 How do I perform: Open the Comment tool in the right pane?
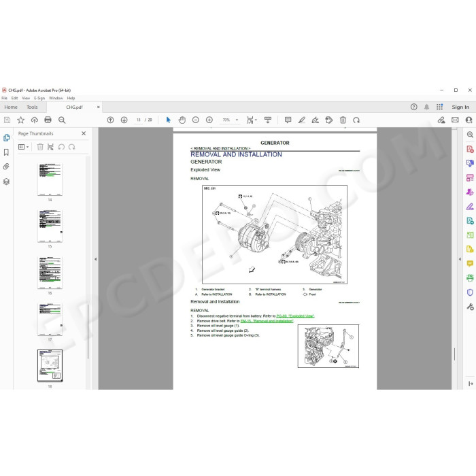[x=470, y=264]
